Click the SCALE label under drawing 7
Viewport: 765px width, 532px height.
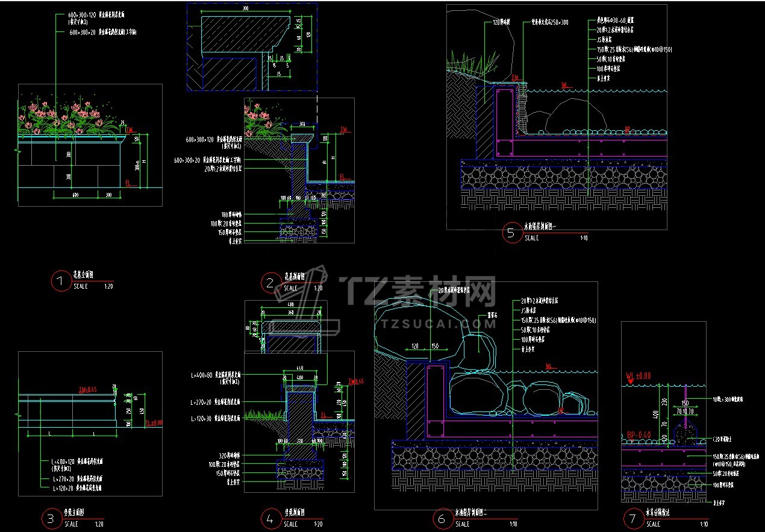(653, 524)
